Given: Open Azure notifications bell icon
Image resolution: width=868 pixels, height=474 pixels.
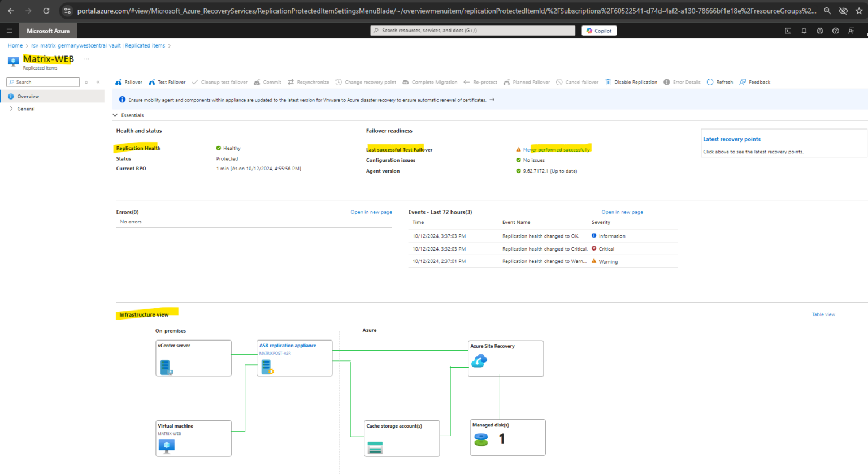Looking at the screenshot, I should point(804,31).
